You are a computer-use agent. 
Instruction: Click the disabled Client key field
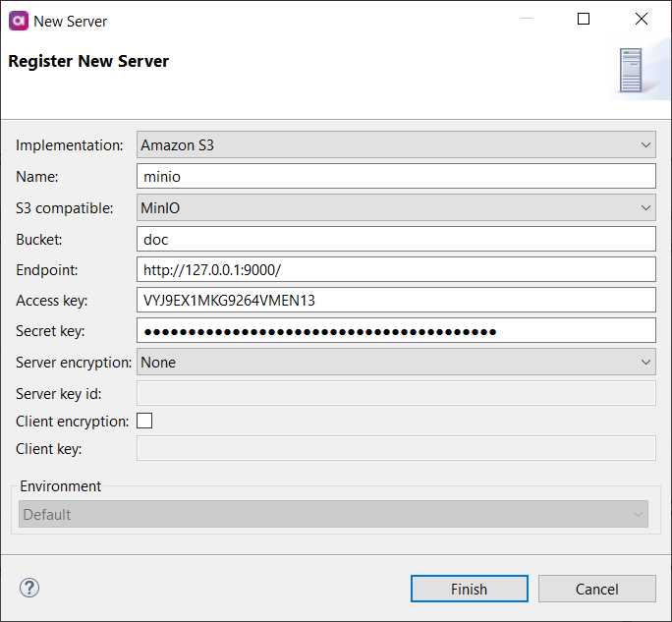tap(396, 449)
